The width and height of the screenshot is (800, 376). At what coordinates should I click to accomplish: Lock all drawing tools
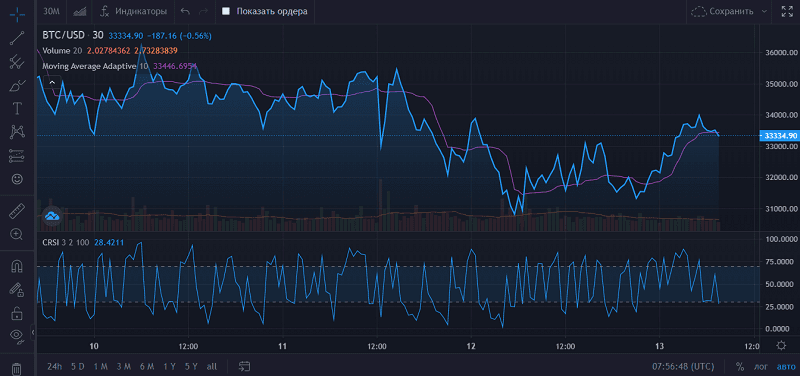coord(17,313)
